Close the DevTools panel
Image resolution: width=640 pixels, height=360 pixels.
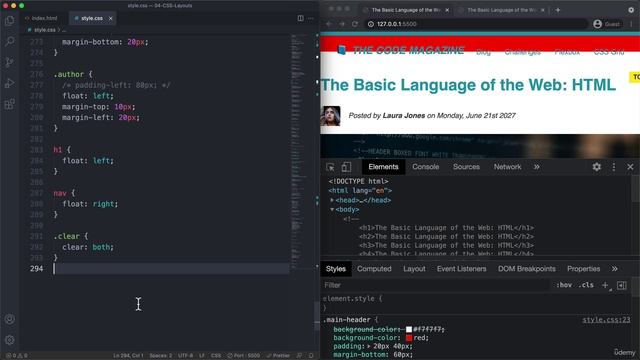630,167
